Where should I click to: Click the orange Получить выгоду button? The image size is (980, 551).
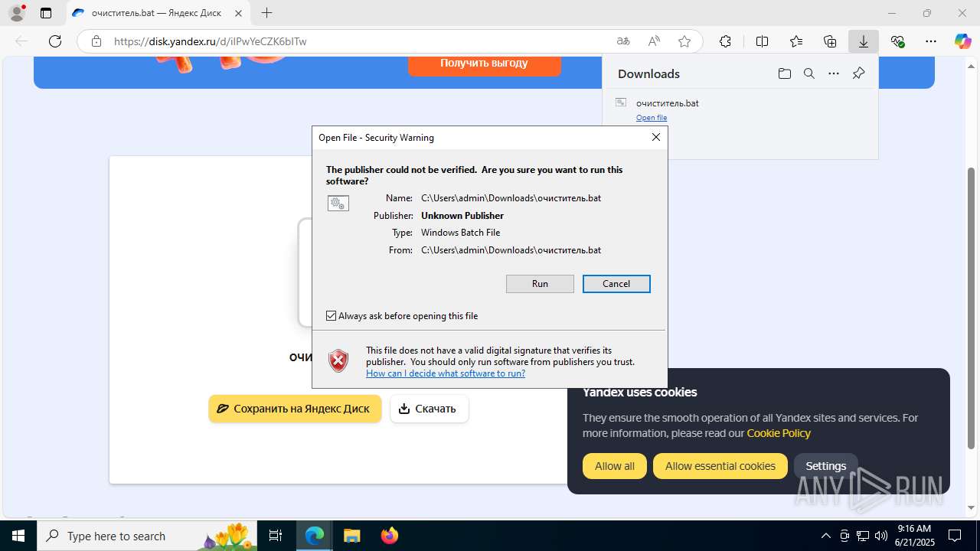point(484,64)
